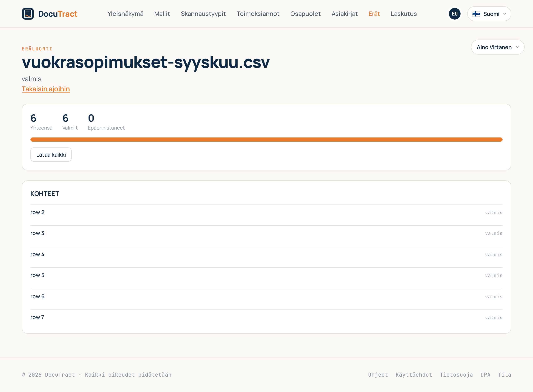The image size is (533, 392).
Task: Expand the Aino Virtanen user menu
Action: coord(497,47)
